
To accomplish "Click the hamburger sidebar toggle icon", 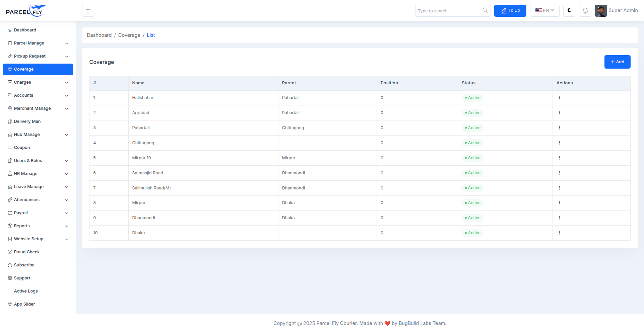I will 88,11.
